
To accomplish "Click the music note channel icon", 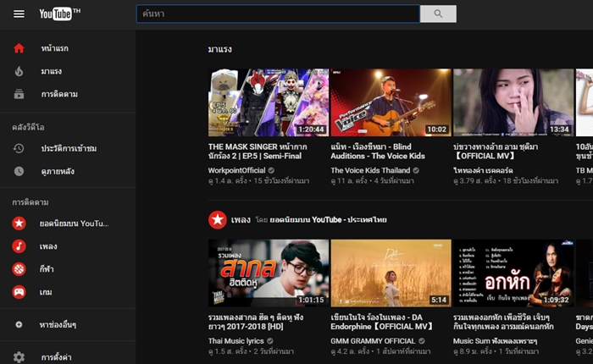I will [19, 246].
